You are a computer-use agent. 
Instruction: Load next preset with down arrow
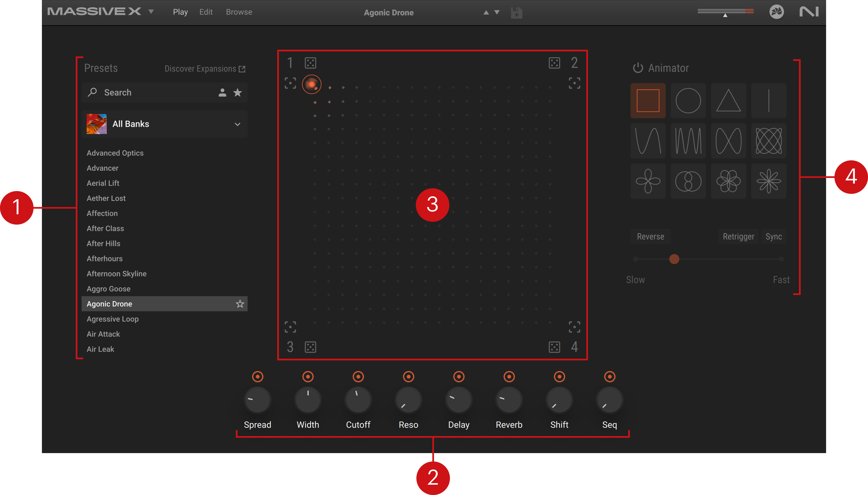[497, 13]
